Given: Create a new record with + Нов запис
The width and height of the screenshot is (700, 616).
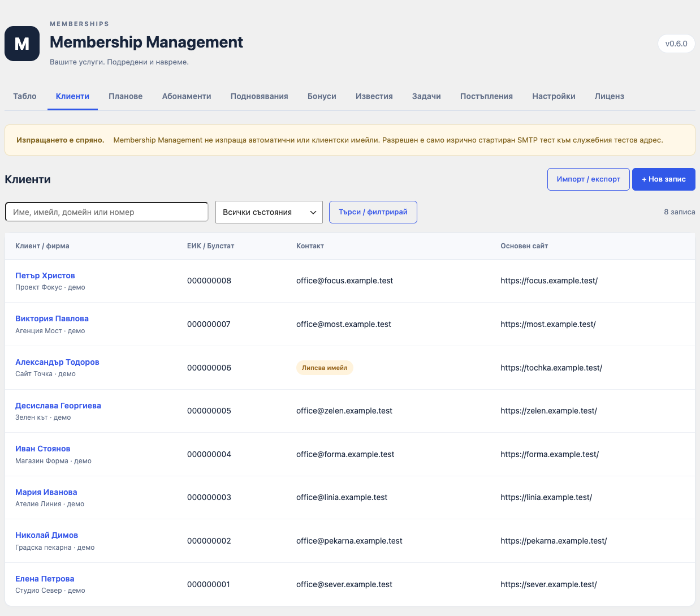Looking at the screenshot, I should coord(664,179).
